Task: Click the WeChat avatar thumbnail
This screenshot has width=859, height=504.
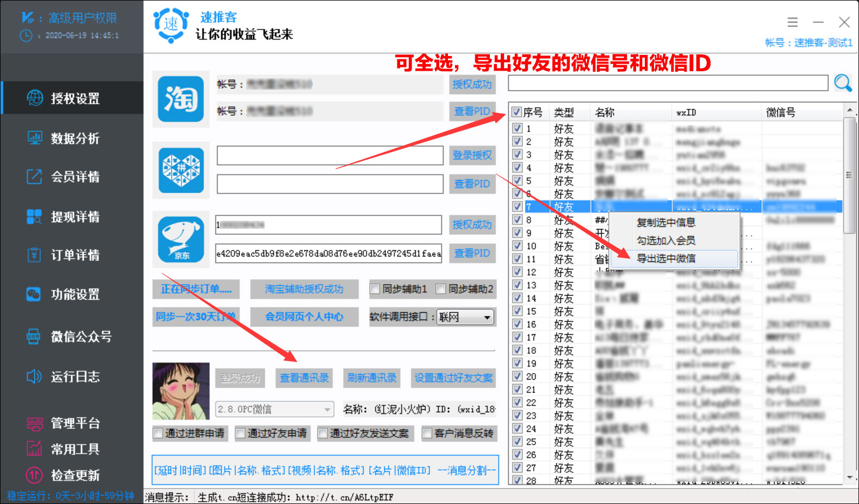Action: (x=181, y=391)
